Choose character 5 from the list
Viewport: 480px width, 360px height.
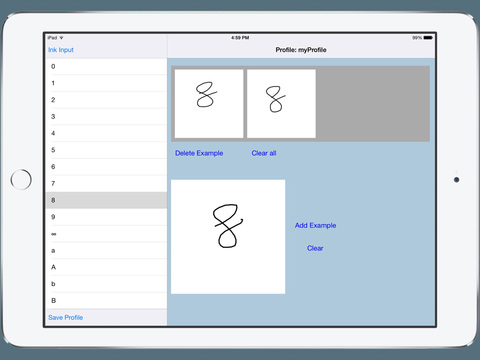(x=106, y=150)
